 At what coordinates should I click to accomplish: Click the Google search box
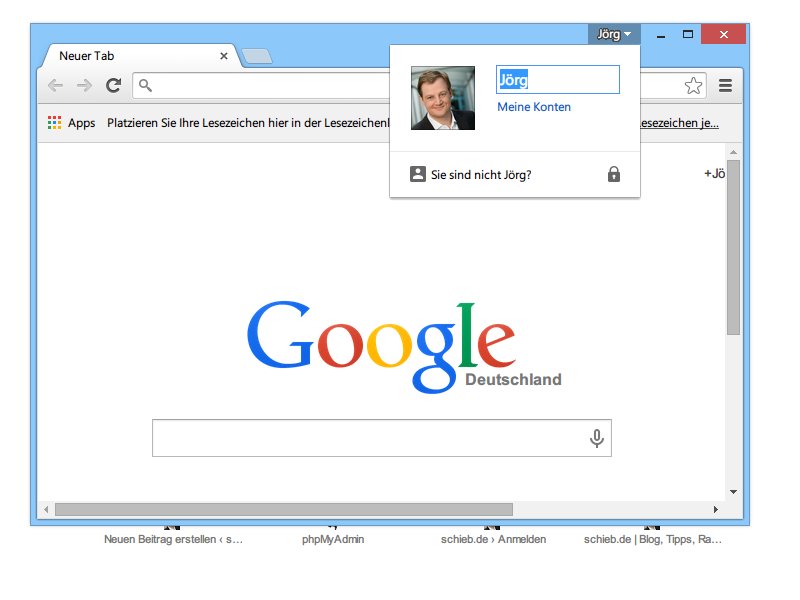click(x=382, y=438)
